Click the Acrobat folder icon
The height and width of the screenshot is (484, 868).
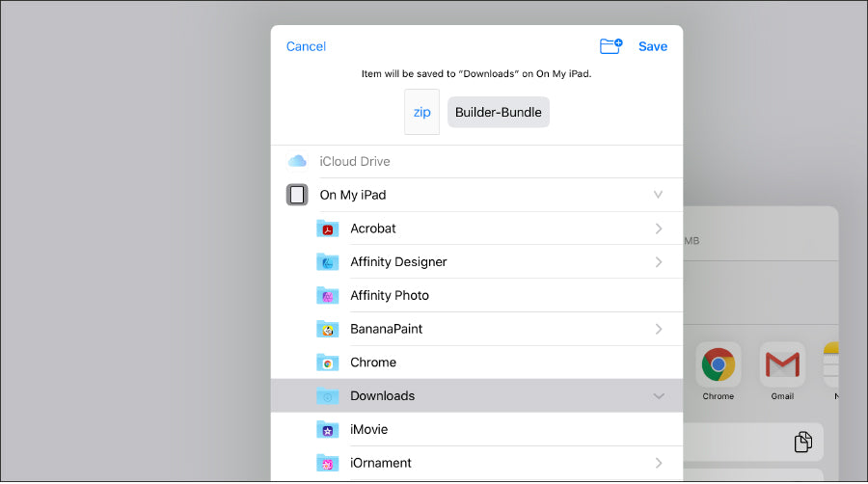tap(328, 229)
